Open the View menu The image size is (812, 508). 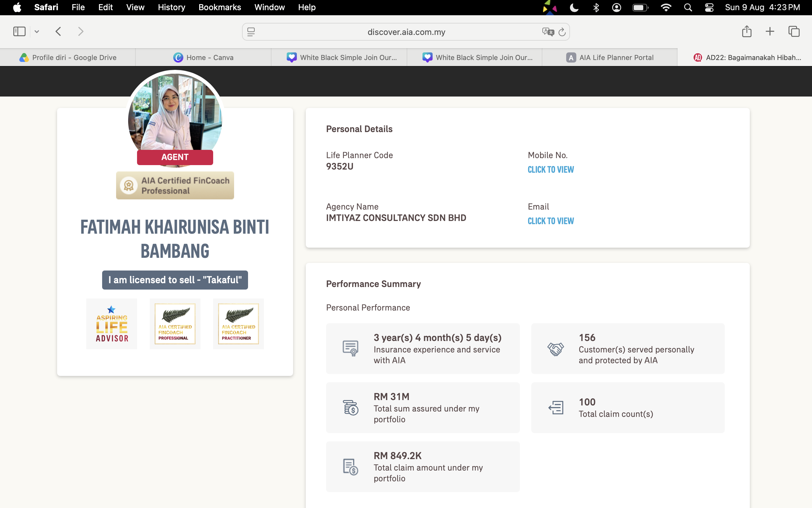pos(135,7)
